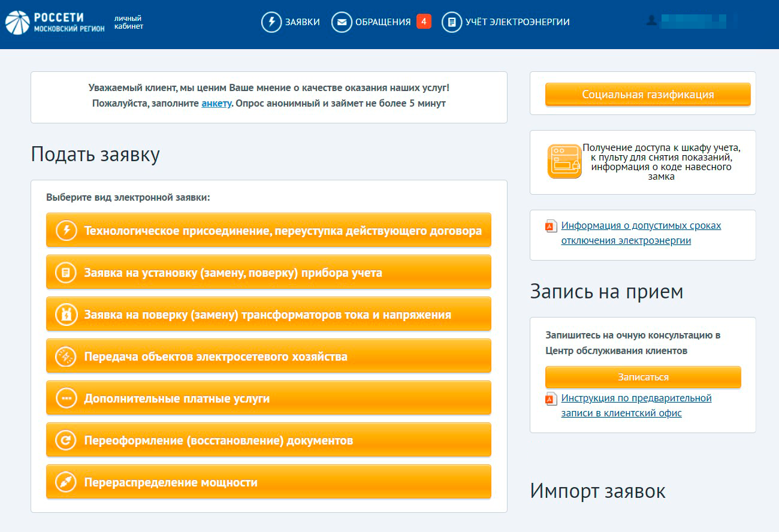Select Заявка на поверку трансформаторов тока
The height and width of the screenshot is (532, 779).
(268, 314)
